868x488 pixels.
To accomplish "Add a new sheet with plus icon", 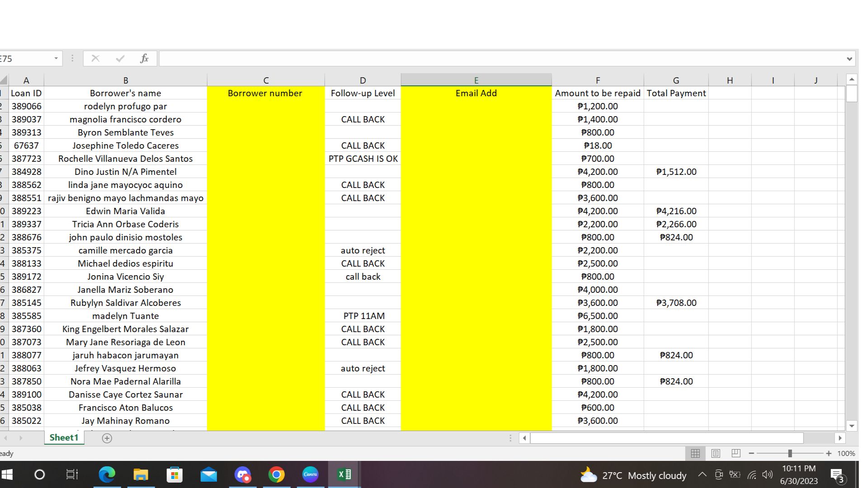I will point(107,438).
